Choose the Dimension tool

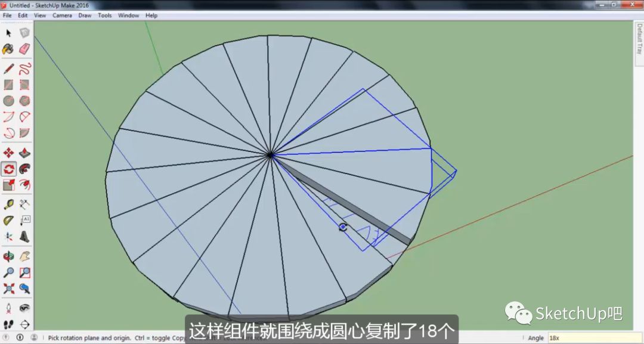click(24, 204)
